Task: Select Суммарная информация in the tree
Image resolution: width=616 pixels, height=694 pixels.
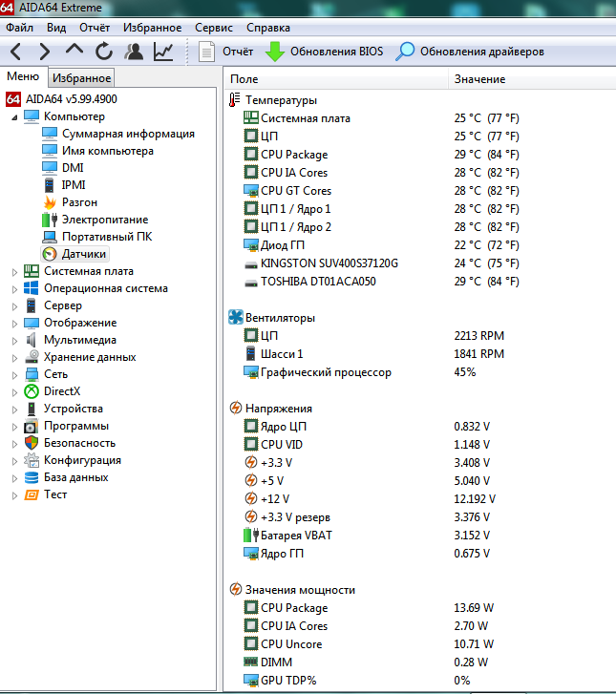Action: [128, 134]
